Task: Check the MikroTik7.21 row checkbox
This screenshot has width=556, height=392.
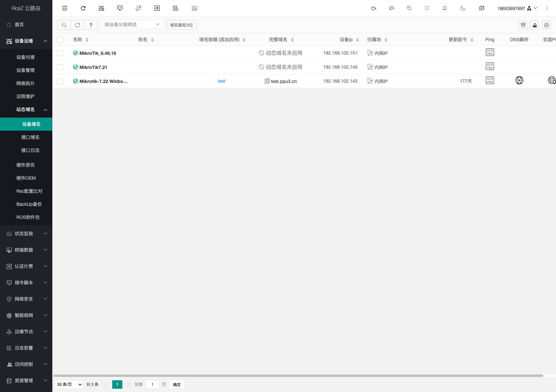Action: [60, 67]
